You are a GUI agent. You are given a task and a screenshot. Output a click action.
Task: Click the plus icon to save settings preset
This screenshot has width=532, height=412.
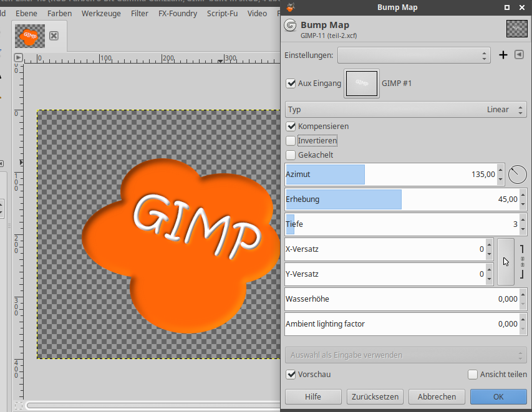click(x=503, y=55)
